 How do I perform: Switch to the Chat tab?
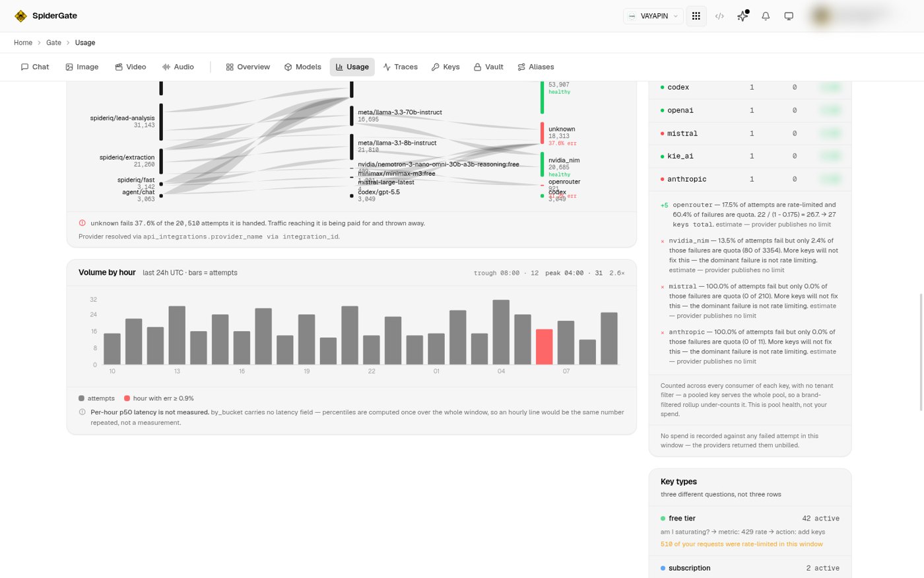[x=35, y=67]
